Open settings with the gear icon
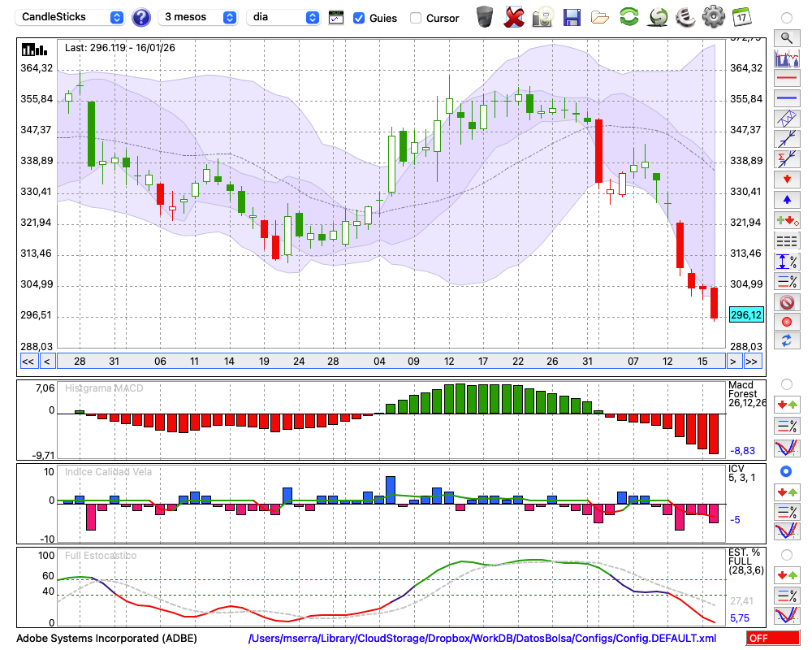 click(713, 17)
